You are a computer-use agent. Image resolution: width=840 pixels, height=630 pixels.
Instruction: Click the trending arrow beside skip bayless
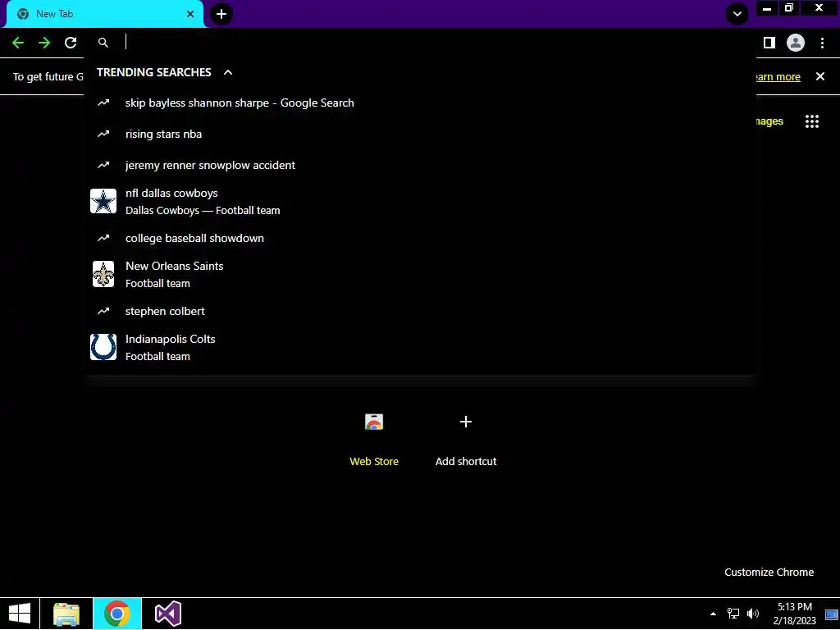[103, 103]
